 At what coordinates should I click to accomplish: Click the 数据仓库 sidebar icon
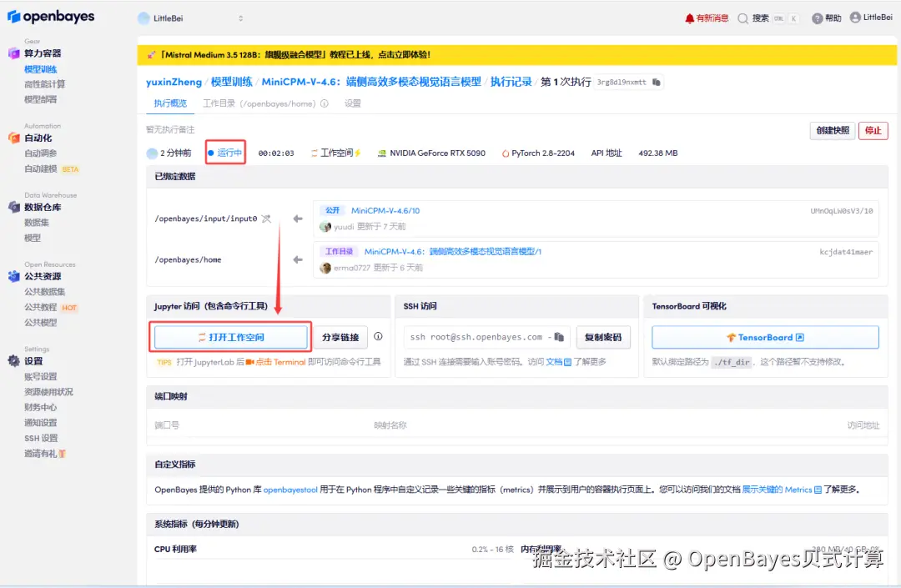pos(14,208)
